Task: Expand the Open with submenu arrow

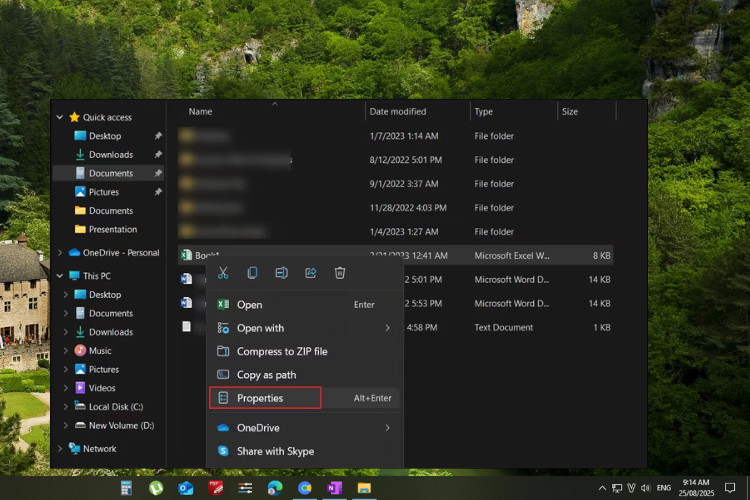Action: click(387, 328)
